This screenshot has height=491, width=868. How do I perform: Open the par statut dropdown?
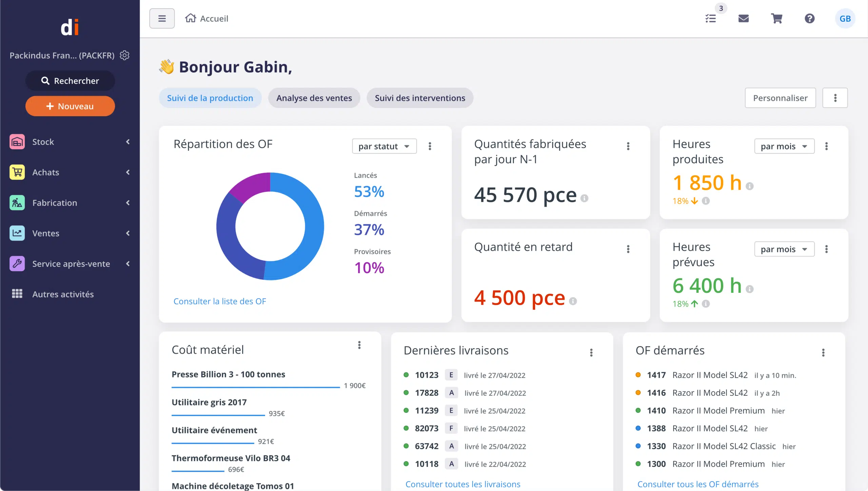(x=384, y=146)
